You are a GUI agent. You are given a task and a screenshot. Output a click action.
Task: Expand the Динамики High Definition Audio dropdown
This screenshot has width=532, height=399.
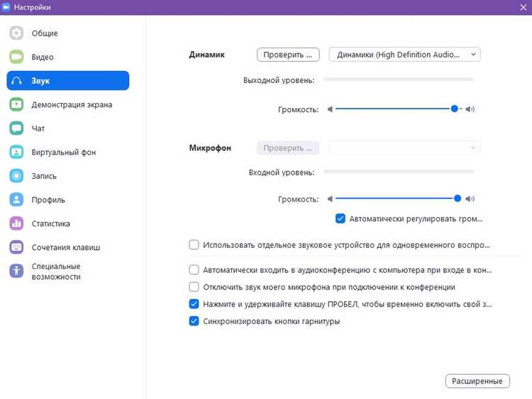(x=404, y=55)
